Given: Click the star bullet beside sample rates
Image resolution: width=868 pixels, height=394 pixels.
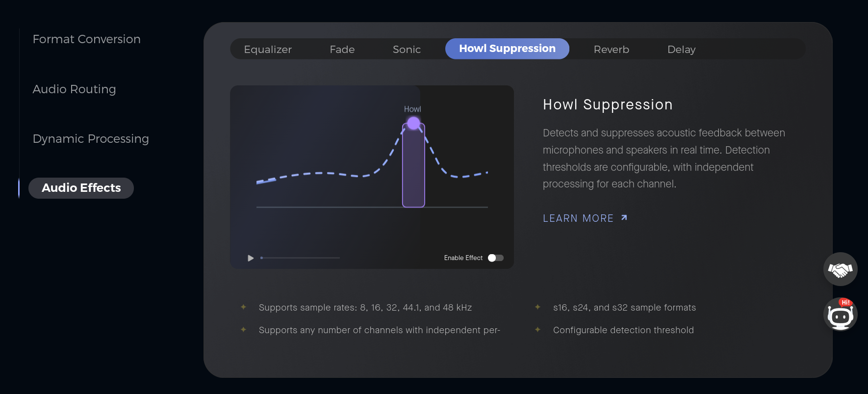Looking at the screenshot, I should coord(243,307).
